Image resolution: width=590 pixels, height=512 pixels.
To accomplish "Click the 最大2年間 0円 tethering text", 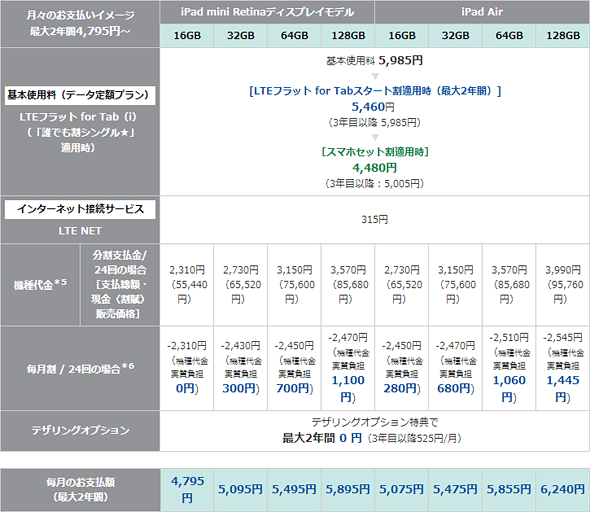I will 322,438.
